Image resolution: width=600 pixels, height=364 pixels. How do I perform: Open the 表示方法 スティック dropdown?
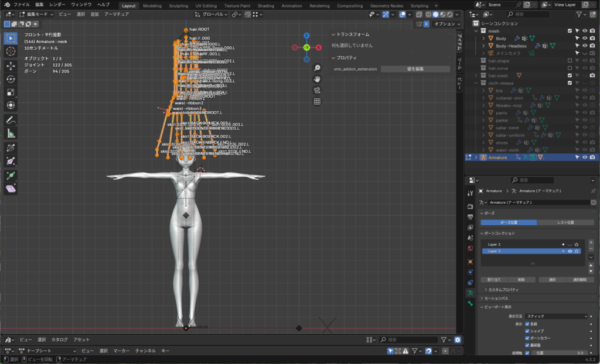pyautogui.click(x=556, y=316)
